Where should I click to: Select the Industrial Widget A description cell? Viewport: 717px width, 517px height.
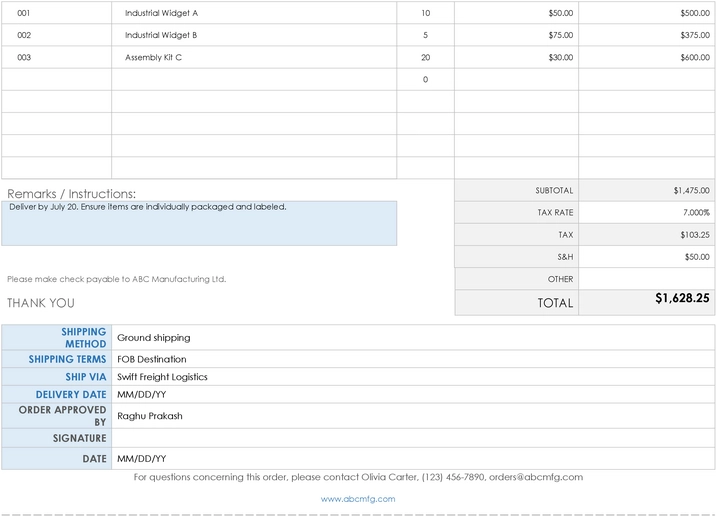point(254,13)
